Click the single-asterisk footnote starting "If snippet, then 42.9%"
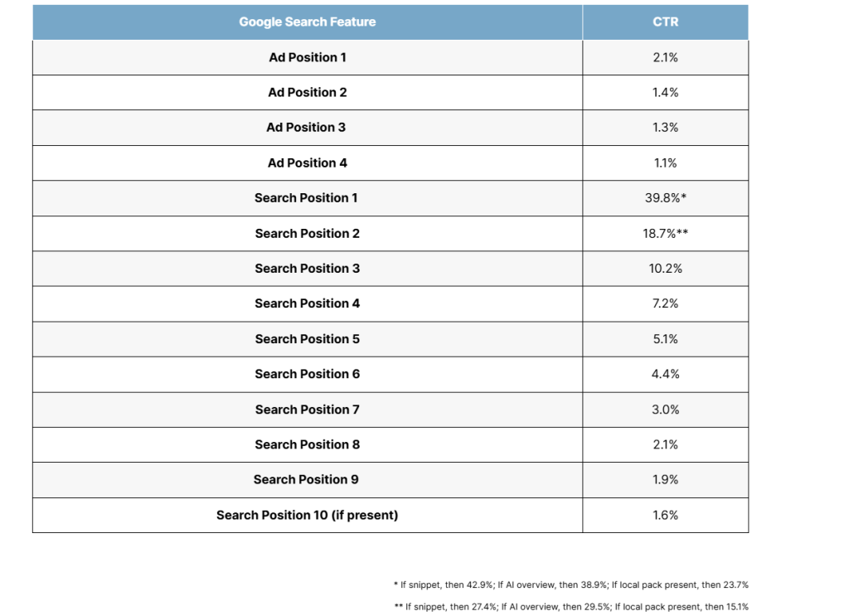Image resolution: width=849 pixels, height=616 pixels. click(x=571, y=584)
